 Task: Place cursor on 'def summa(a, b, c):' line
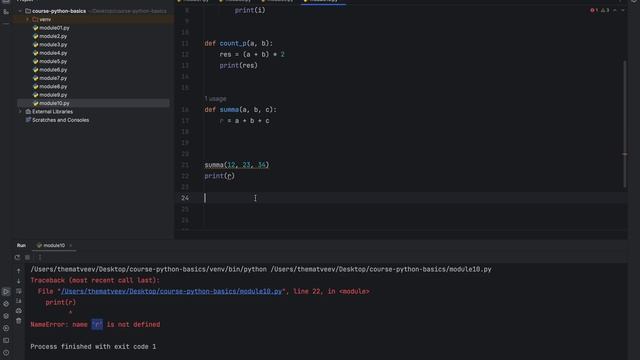(240, 110)
